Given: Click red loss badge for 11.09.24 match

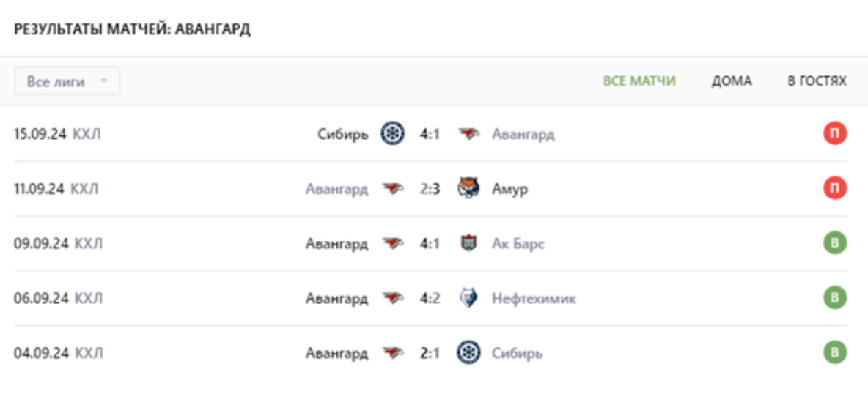Looking at the screenshot, I should [834, 189].
